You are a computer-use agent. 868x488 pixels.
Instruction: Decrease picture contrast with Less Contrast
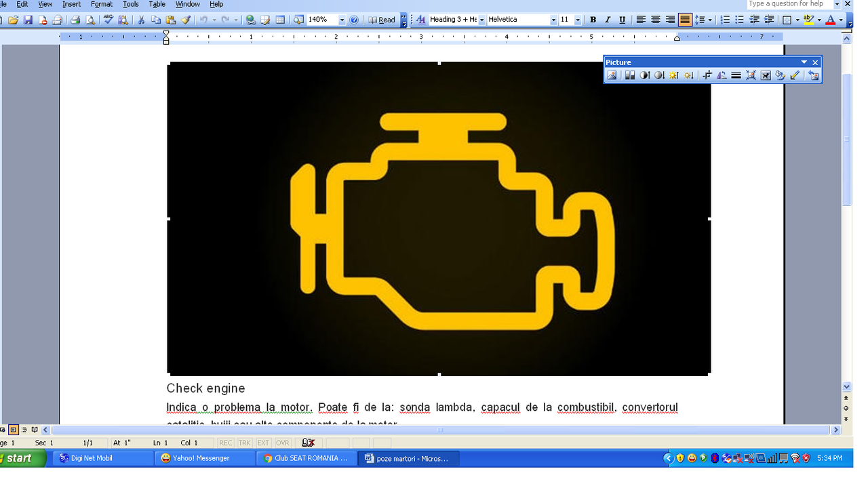coord(659,75)
